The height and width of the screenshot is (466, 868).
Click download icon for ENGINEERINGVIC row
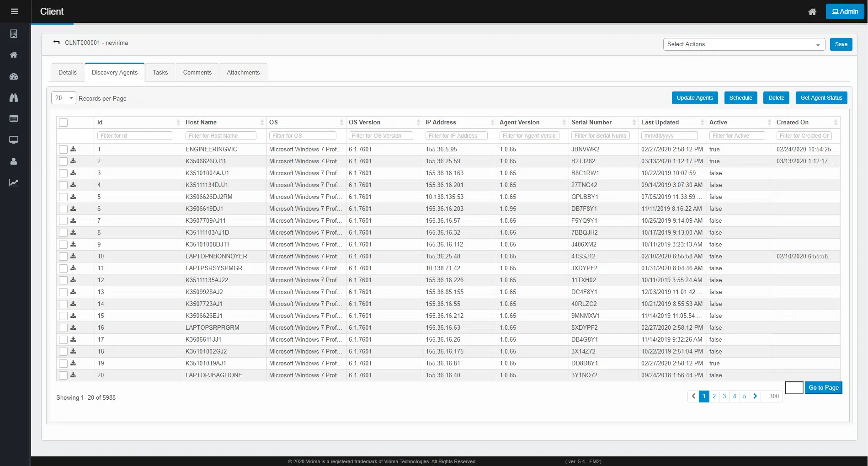pyautogui.click(x=73, y=149)
